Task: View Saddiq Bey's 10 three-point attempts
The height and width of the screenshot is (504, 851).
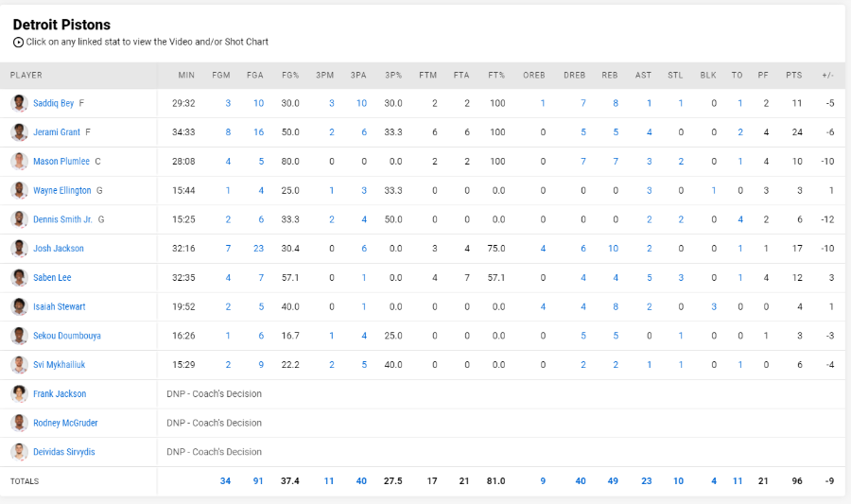Action: 361,103
